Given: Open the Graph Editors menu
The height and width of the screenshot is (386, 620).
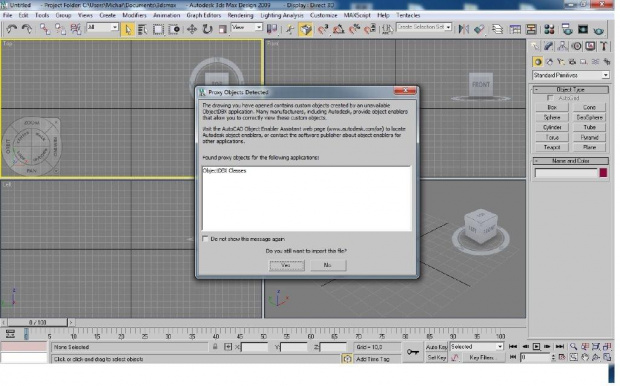Looking at the screenshot, I should [204, 15].
